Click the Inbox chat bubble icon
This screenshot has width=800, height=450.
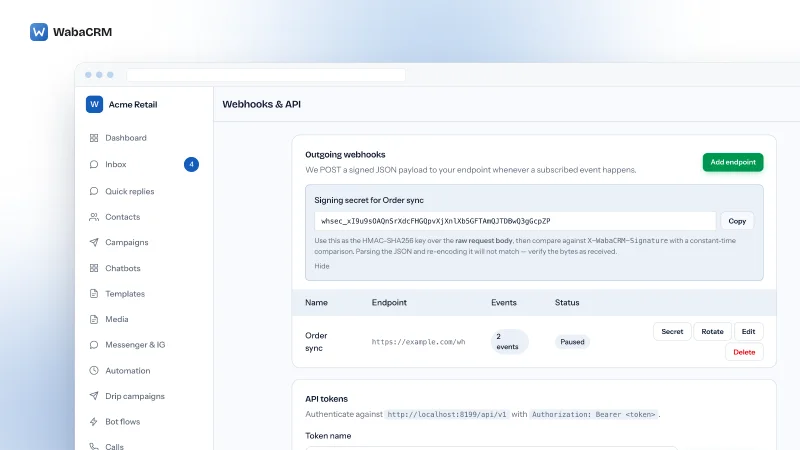point(94,164)
